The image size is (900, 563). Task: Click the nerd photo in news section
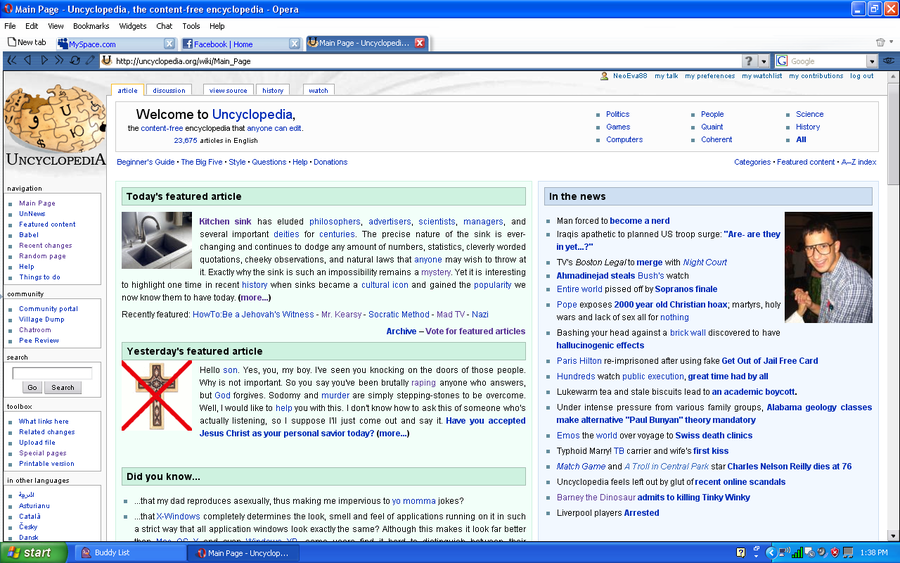[828, 267]
